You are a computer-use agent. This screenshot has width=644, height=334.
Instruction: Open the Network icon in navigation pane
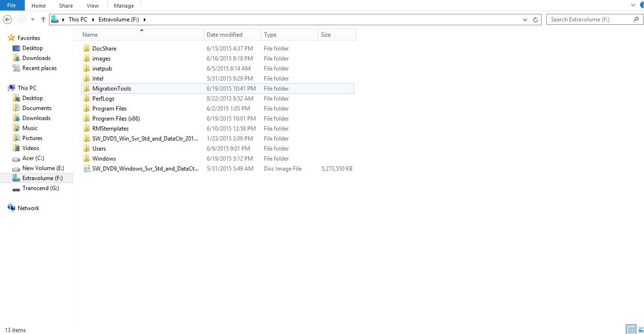coord(11,208)
